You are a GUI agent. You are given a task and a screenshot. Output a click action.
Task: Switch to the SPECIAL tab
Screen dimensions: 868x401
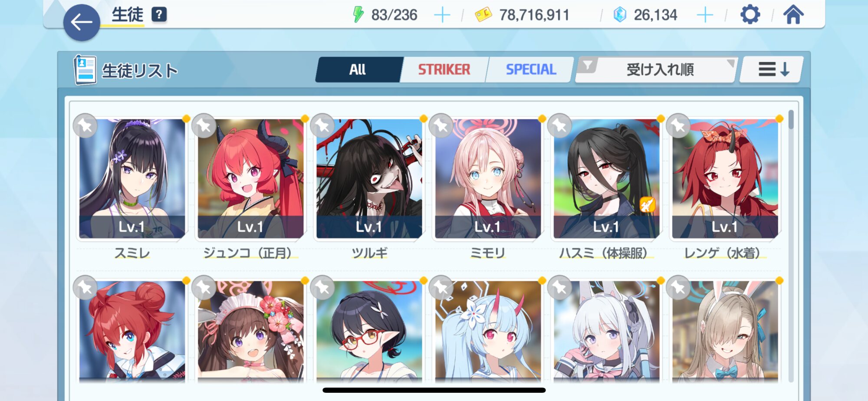[530, 69]
